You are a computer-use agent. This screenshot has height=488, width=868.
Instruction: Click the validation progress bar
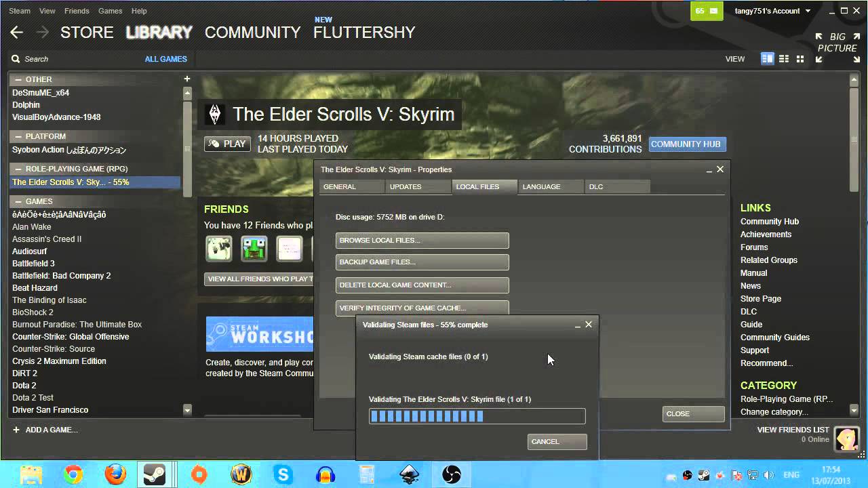(x=477, y=416)
